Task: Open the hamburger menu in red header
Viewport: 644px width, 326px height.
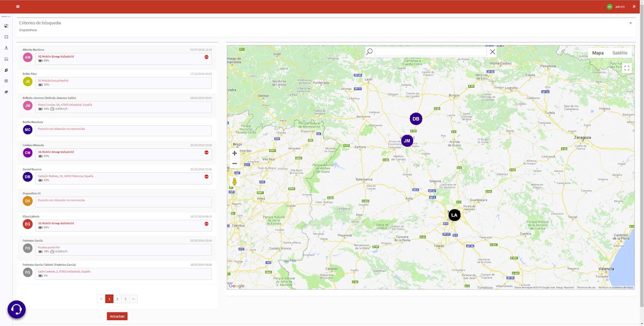Action: [18, 7]
